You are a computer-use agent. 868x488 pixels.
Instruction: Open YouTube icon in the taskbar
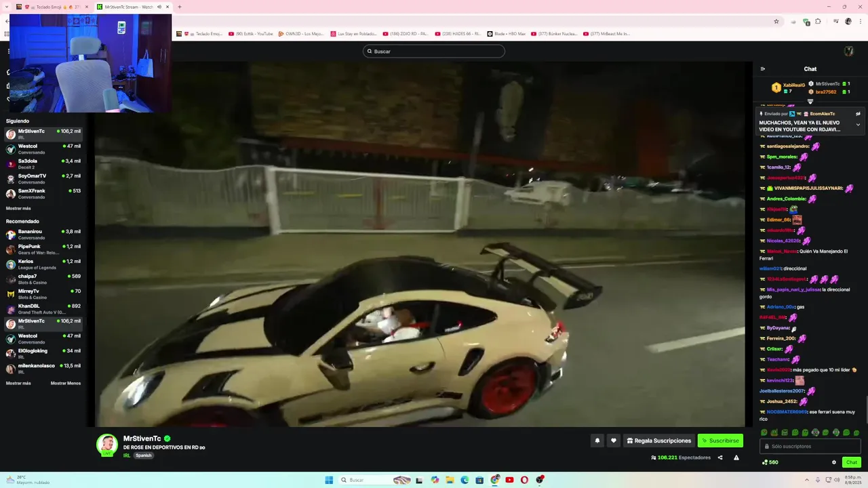[x=509, y=480]
